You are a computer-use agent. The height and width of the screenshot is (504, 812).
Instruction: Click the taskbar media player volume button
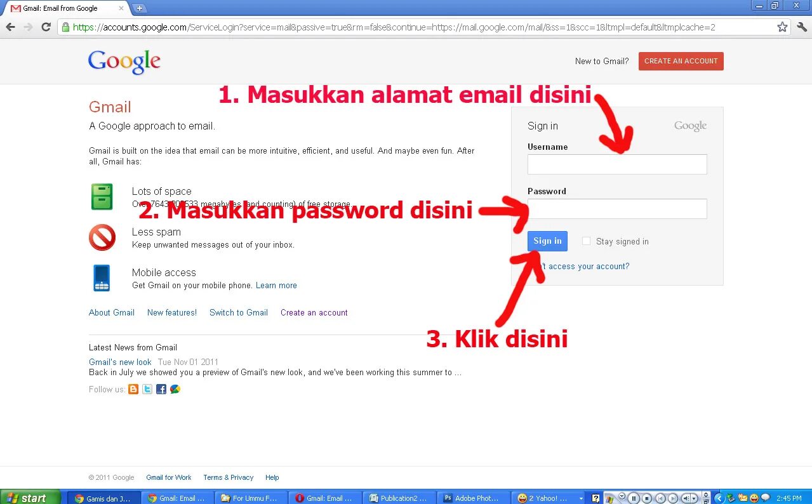(686, 498)
